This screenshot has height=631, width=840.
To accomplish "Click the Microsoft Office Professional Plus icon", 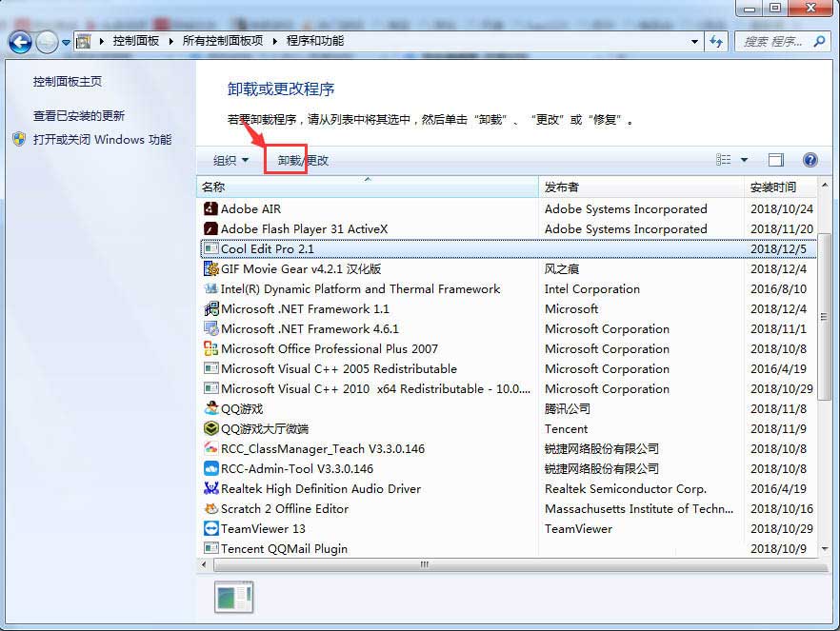I will click(211, 348).
